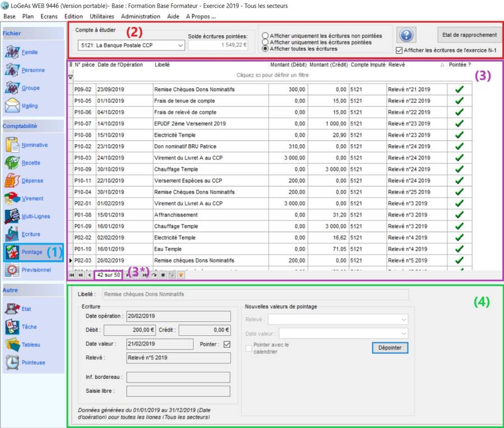Tick 'Pointer avec le calendrier' checkbox

coord(249,349)
